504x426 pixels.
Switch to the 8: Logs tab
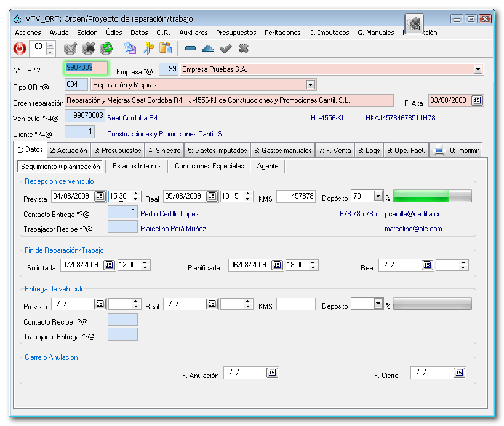coord(369,151)
